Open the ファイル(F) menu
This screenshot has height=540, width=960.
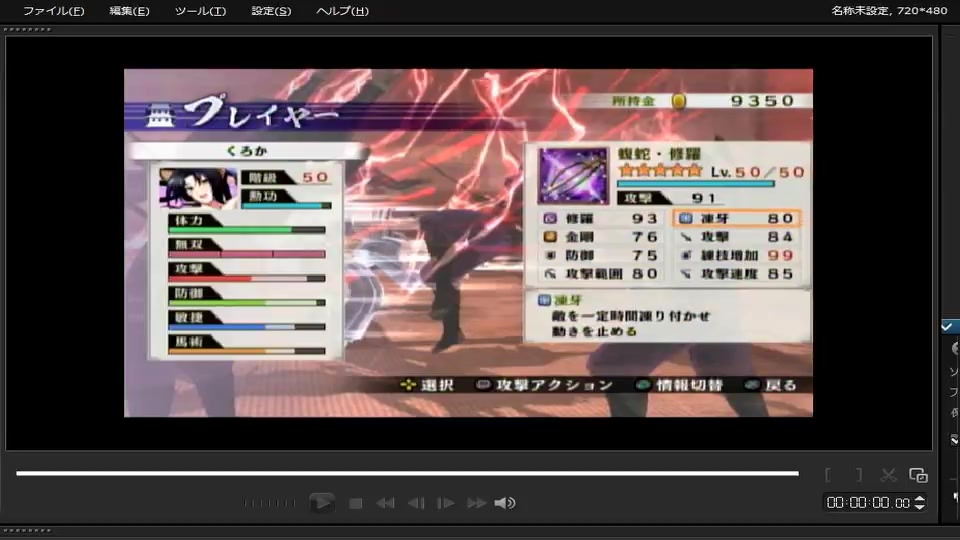[53, 11]
